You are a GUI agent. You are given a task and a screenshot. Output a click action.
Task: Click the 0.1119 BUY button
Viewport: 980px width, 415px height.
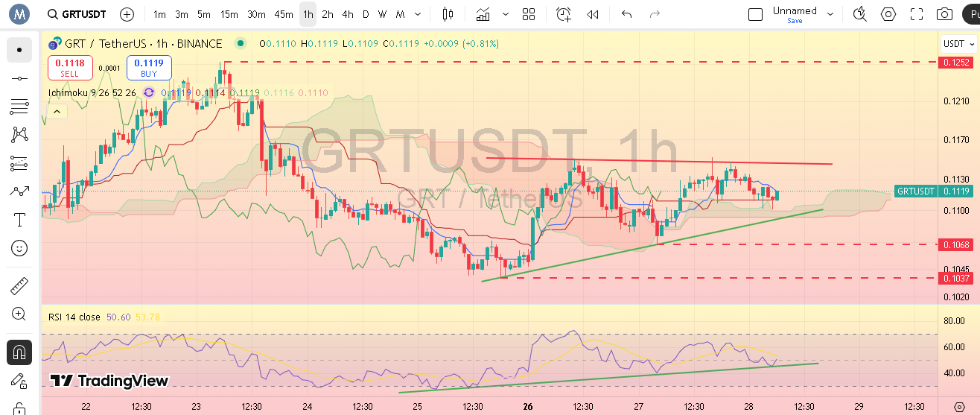(149, 68)
